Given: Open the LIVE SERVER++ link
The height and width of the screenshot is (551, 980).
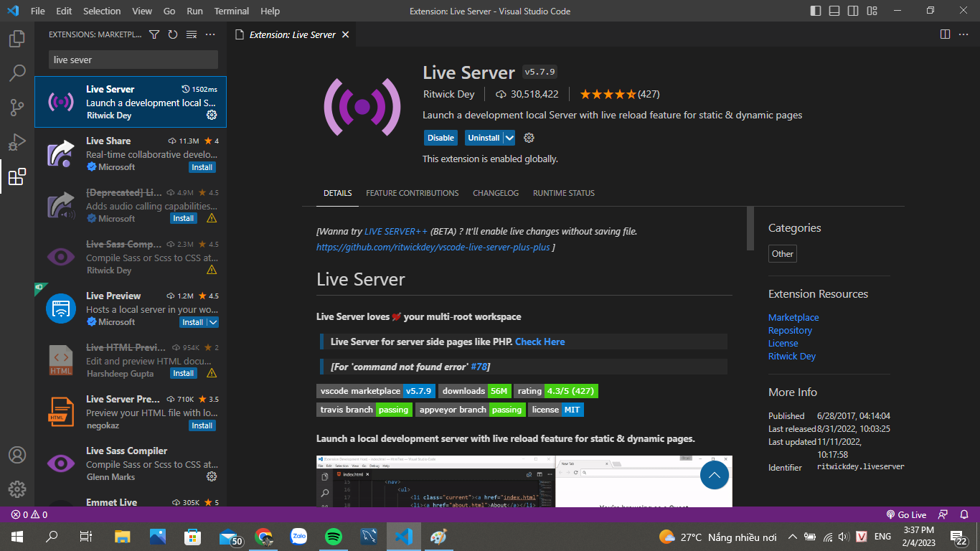Looking at the screenshot, I should point(396,232).
